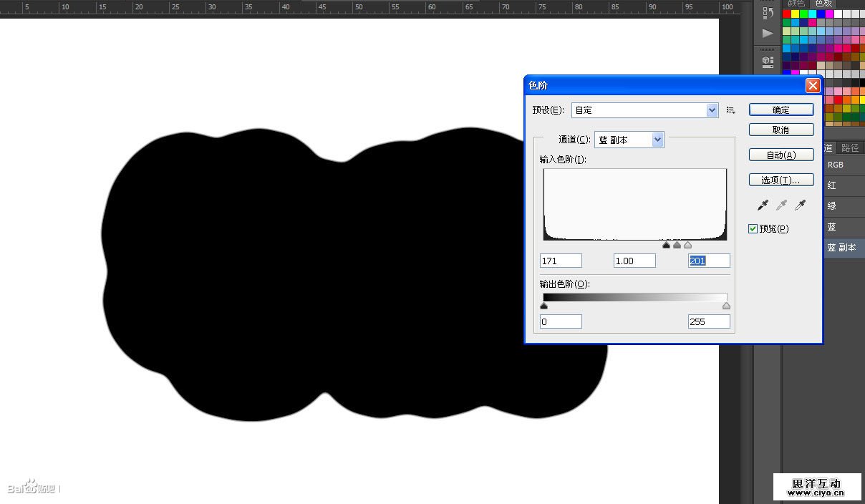
Task: Open 选项 options button
Action: click(x=781, y=180)
